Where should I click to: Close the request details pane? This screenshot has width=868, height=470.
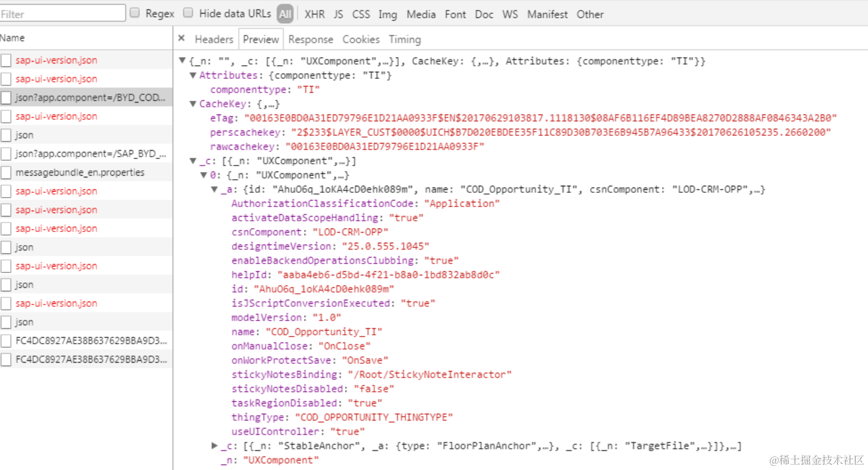click(x=182, y=39)
